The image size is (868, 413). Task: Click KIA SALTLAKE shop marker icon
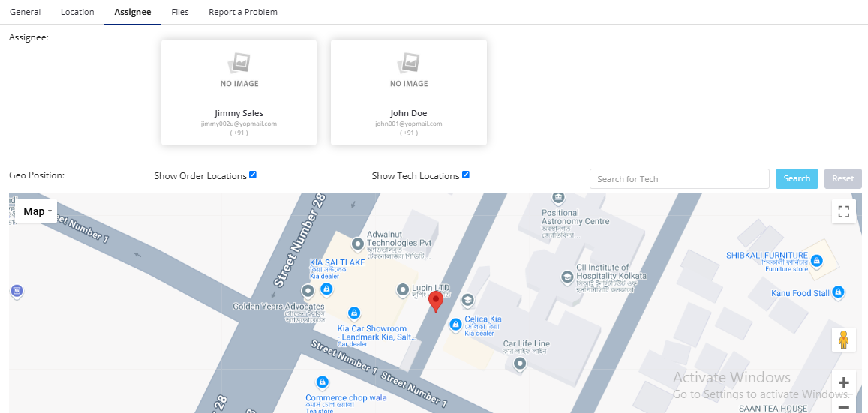pyautogui.click(x=326, y=289)
